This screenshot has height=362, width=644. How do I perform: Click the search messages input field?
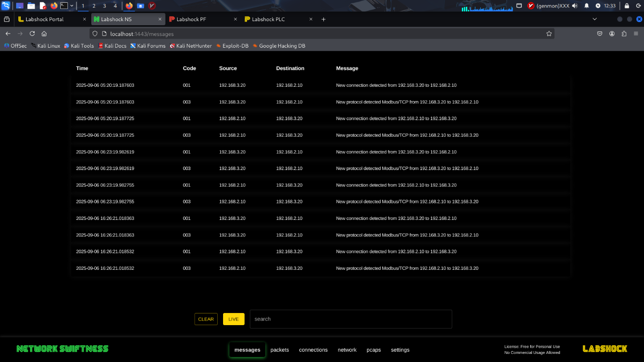(x=351, y=319)
